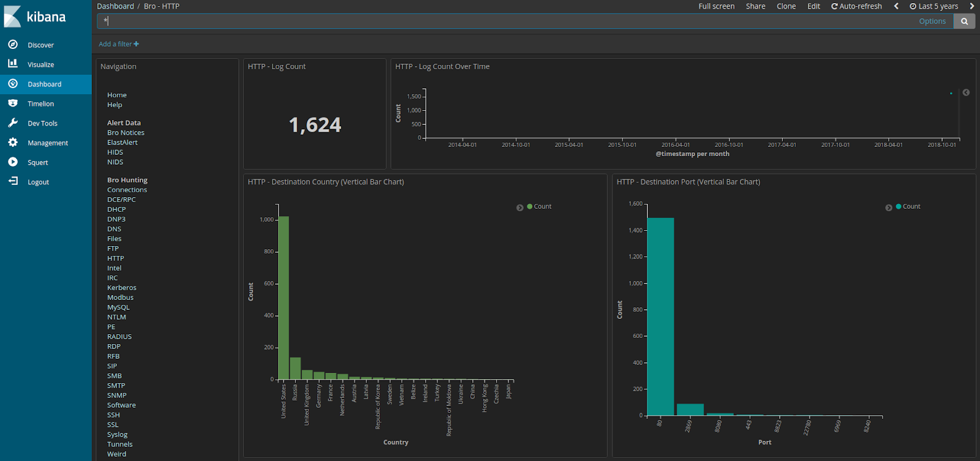Screen dimensions: 980x461
Task: Open the Kerberos dashboard link
Action: (122, 288)
